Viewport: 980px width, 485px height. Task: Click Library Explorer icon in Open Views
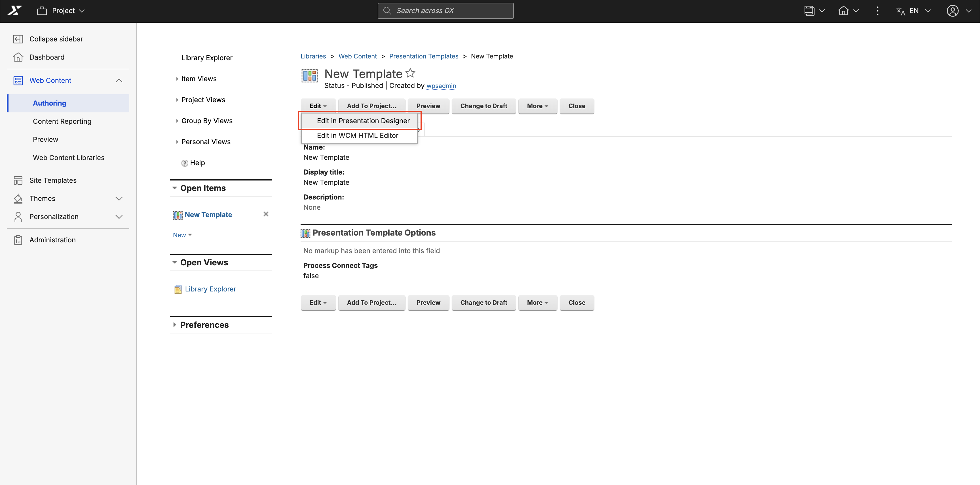tap(178, 289)
